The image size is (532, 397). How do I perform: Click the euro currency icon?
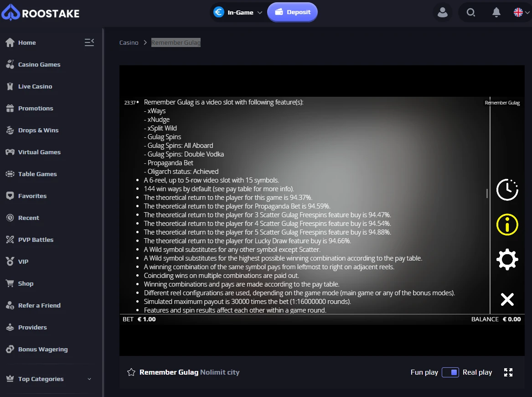click(x=219, y=12)
